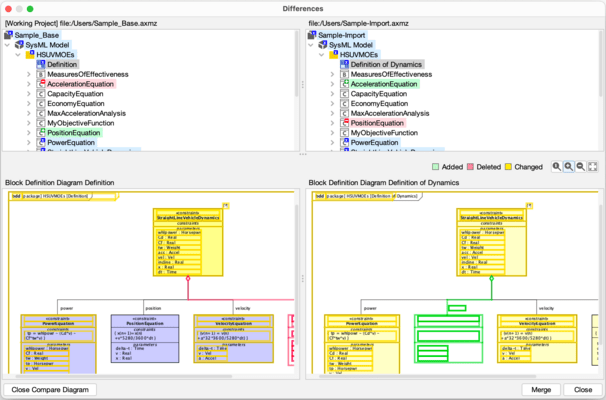Image resolution: width=606 pixels, height=400 pixels.
Task: Expand PositionEquation in the right tree
Action: (332, 123)
